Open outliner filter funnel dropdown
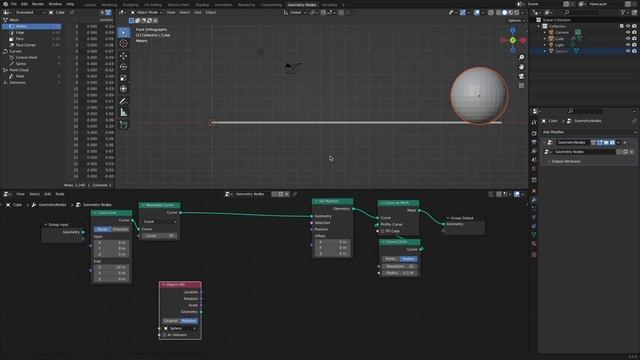640x360 pixels. pos(624,13)
